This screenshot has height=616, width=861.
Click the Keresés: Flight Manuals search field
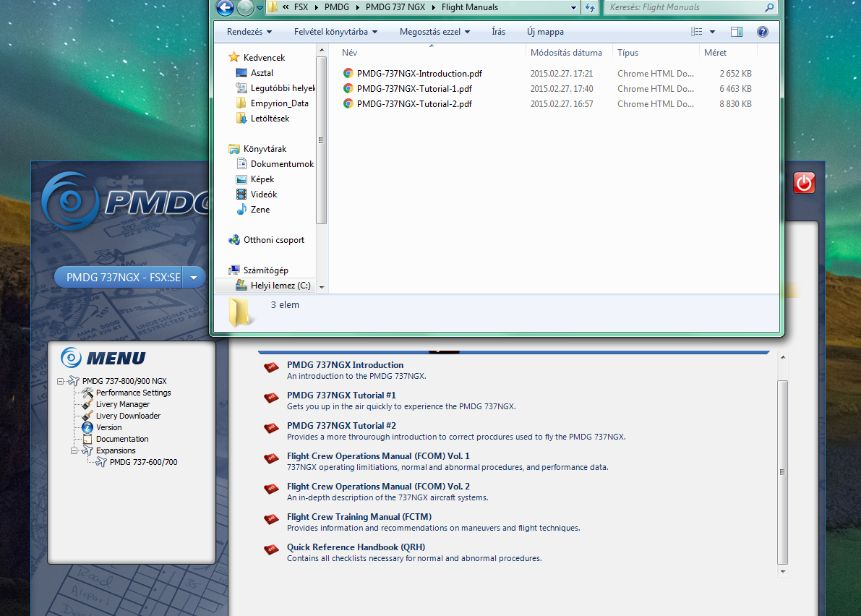click(x=685, y=7)
